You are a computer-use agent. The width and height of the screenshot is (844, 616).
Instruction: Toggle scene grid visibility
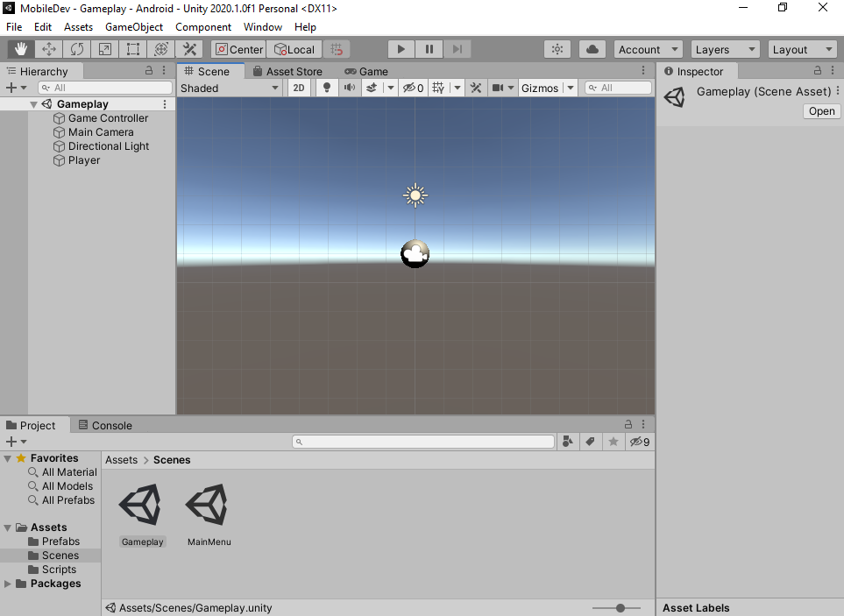(x=439, y=89)
